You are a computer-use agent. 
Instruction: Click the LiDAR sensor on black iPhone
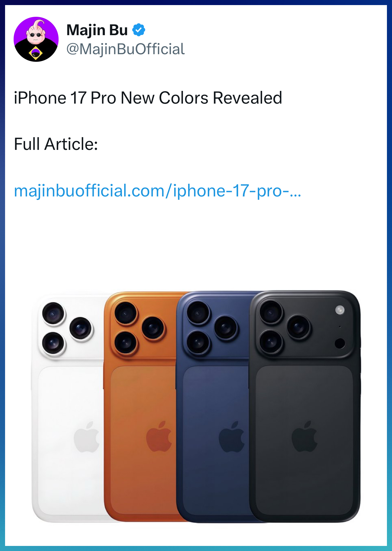[340, 343]
